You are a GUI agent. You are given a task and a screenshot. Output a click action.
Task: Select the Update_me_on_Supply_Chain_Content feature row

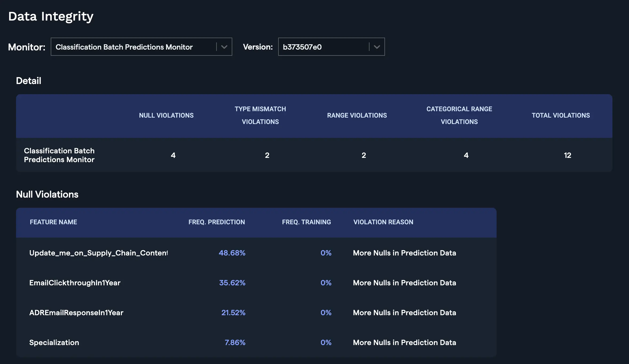pyautogui.click(x=99, y=253)
